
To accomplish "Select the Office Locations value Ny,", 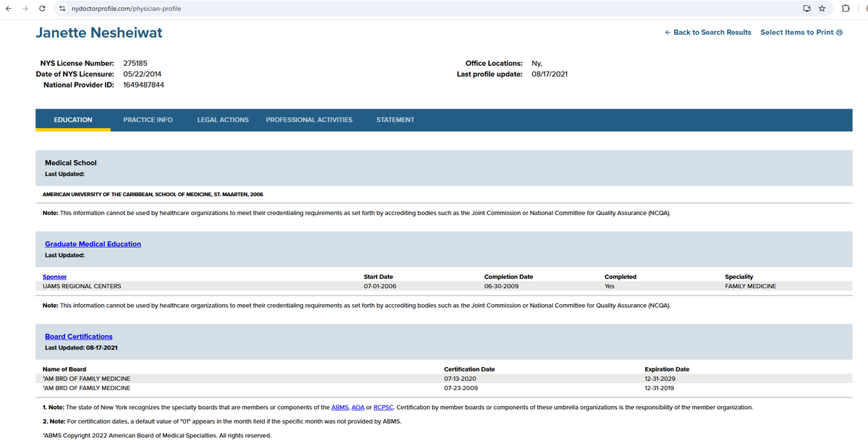I will tap(537, 63).
